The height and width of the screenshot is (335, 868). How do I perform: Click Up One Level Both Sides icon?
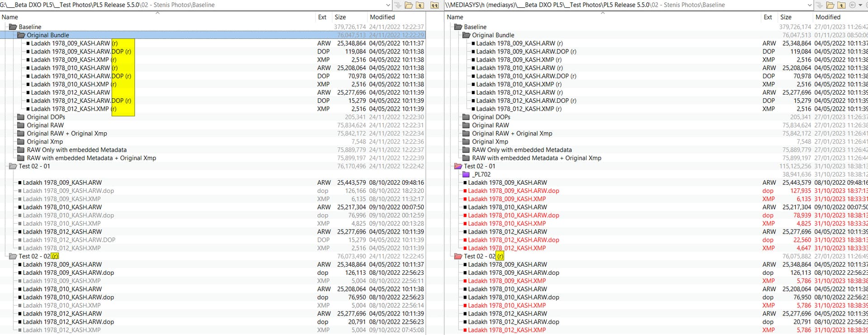434,5
